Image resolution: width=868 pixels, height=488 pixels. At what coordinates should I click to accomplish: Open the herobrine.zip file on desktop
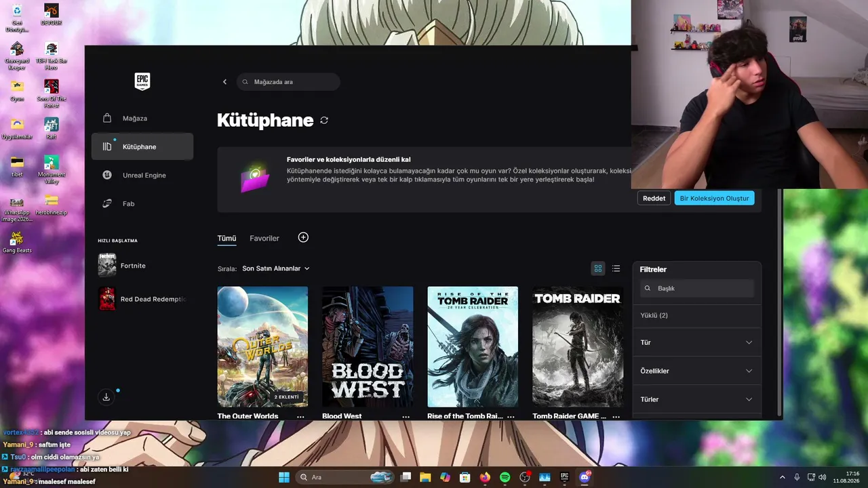point(52,204)
